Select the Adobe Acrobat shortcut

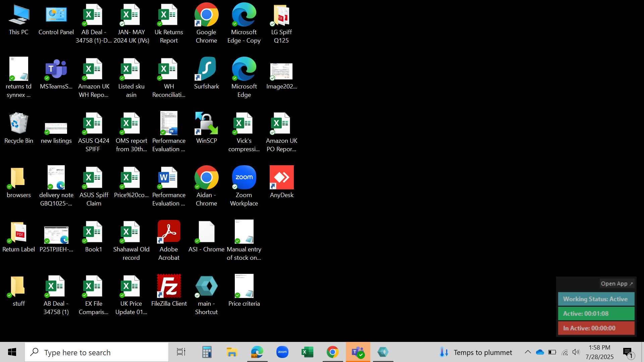tap(169, 241)
